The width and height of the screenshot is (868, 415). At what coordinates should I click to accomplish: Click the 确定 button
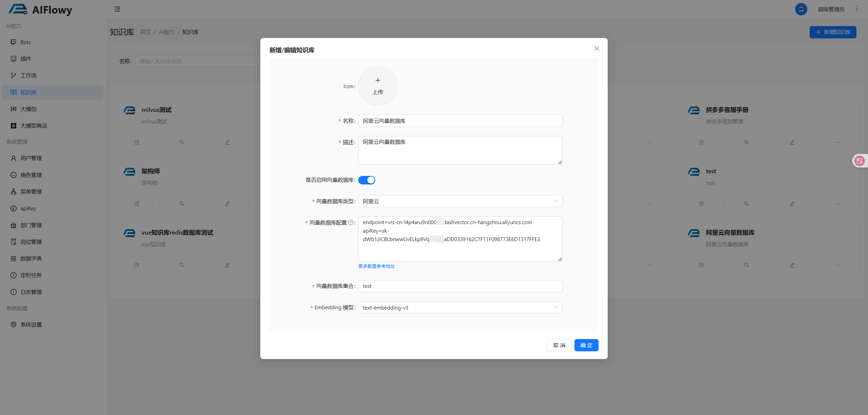586,345
